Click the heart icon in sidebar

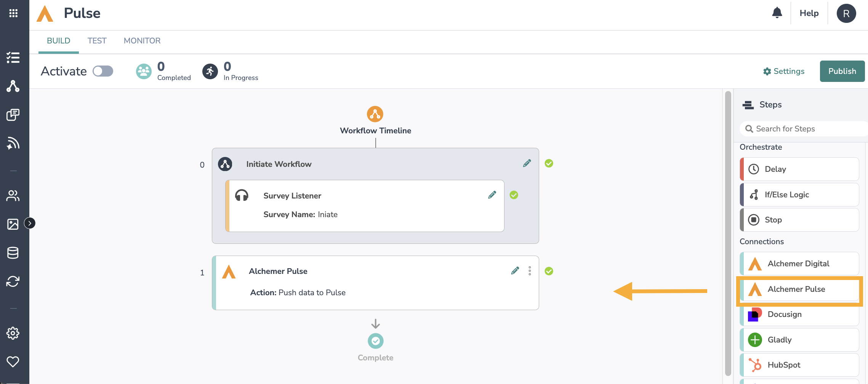(13, 361)
